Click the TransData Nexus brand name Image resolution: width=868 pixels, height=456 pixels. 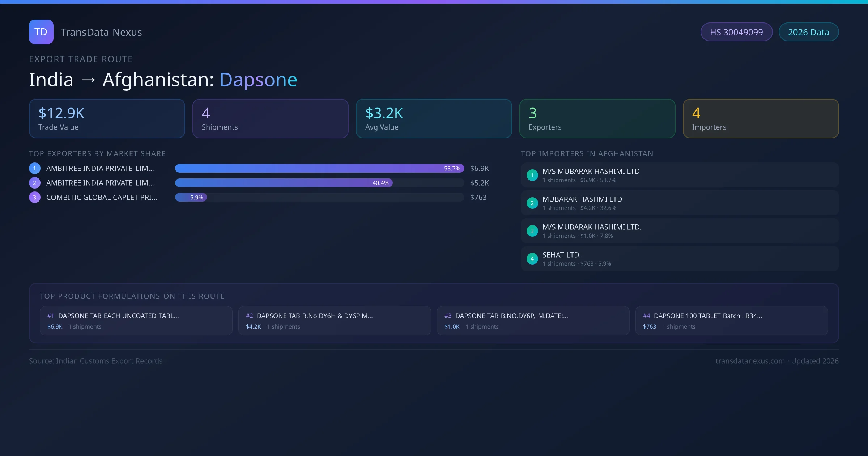coord(101,32)
